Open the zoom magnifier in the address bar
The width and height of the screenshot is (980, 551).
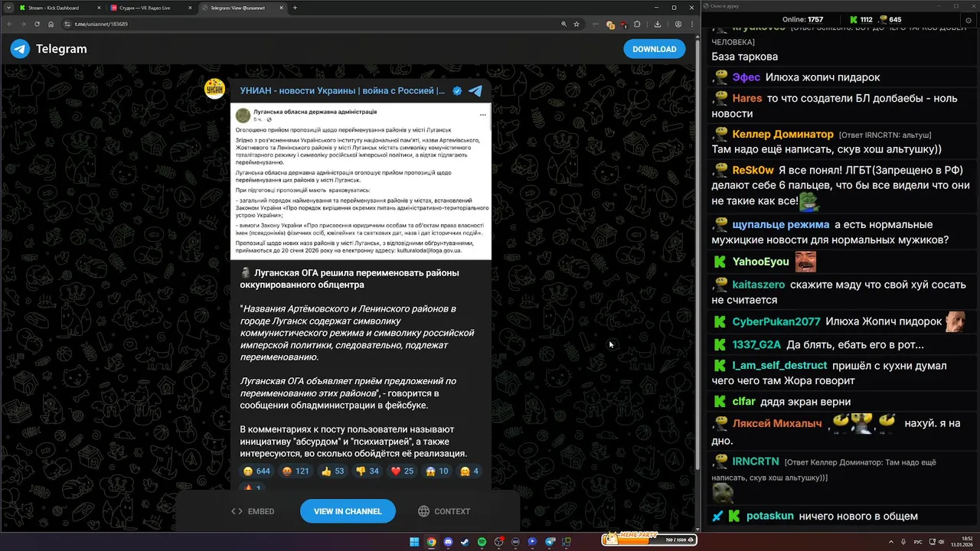click(564, 24)
